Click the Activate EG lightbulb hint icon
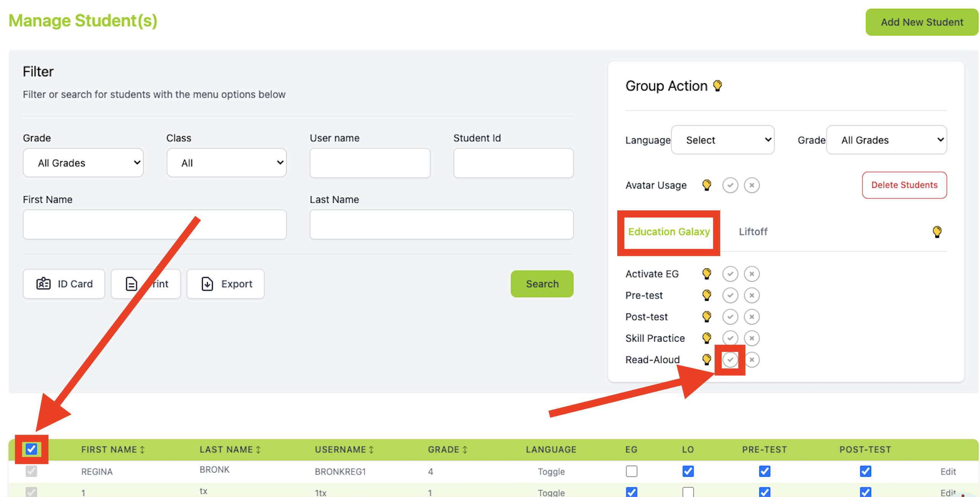Screen dimensions: 980x497 (x=707, y=274)
